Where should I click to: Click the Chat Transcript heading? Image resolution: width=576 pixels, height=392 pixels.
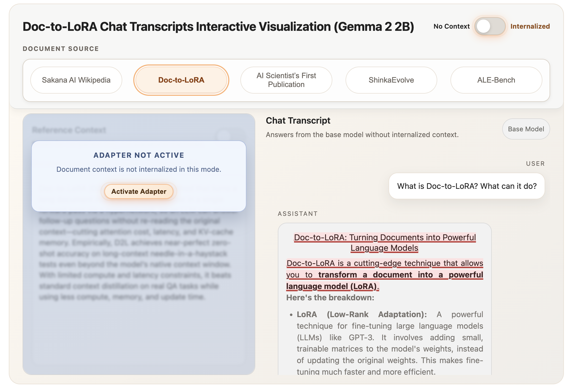tap(298, 121)
